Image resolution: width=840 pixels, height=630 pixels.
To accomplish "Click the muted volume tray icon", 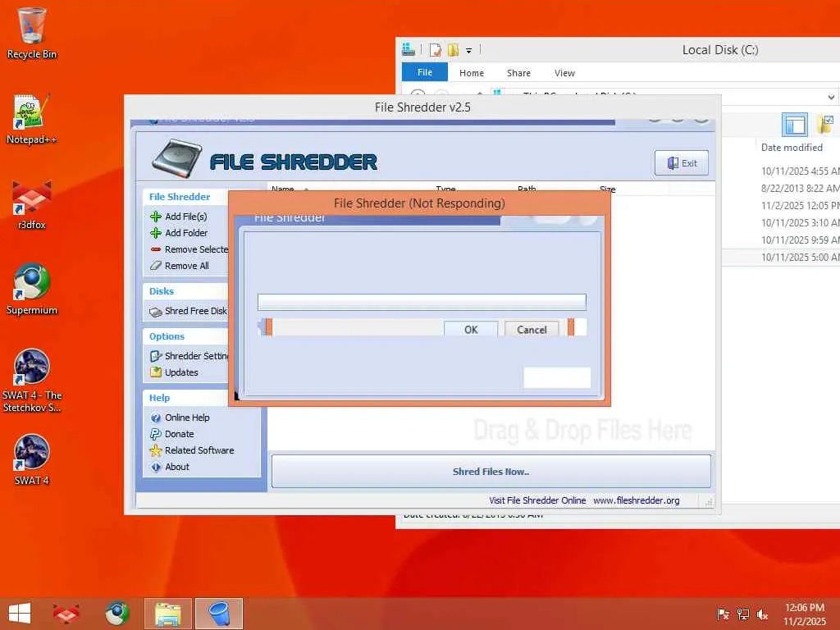I will click(x=762, y=614).
